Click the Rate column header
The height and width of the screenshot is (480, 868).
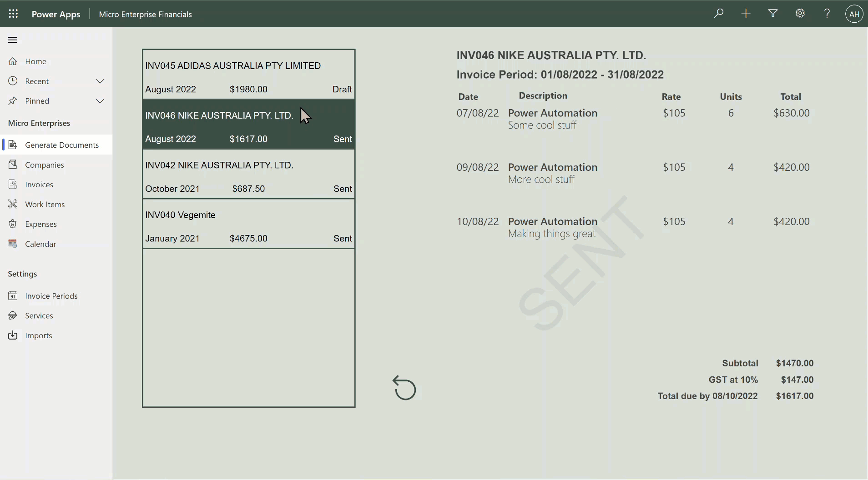pyautogui.click(x=671, y=97)
